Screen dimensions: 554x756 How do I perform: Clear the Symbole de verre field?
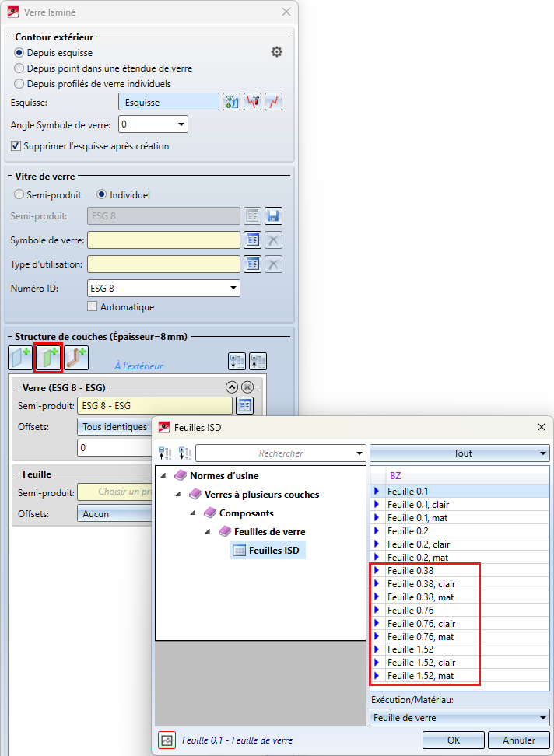273,240
